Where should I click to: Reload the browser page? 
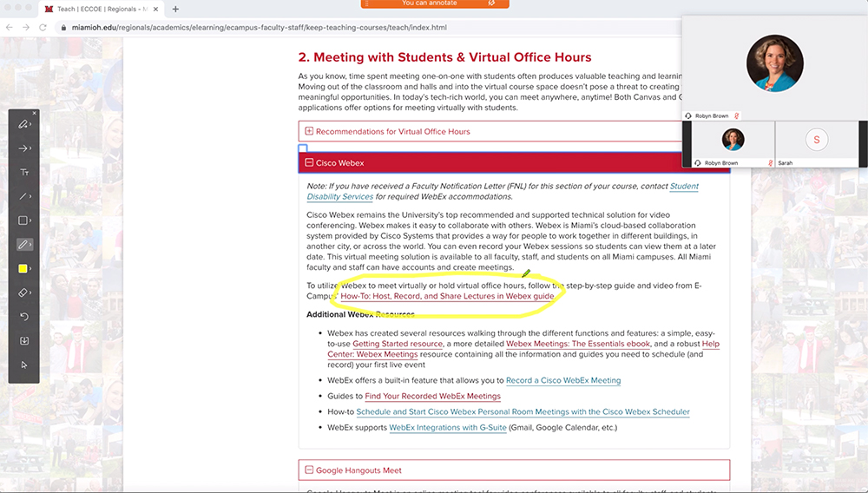pyautogui.click(x=43, y=27)
